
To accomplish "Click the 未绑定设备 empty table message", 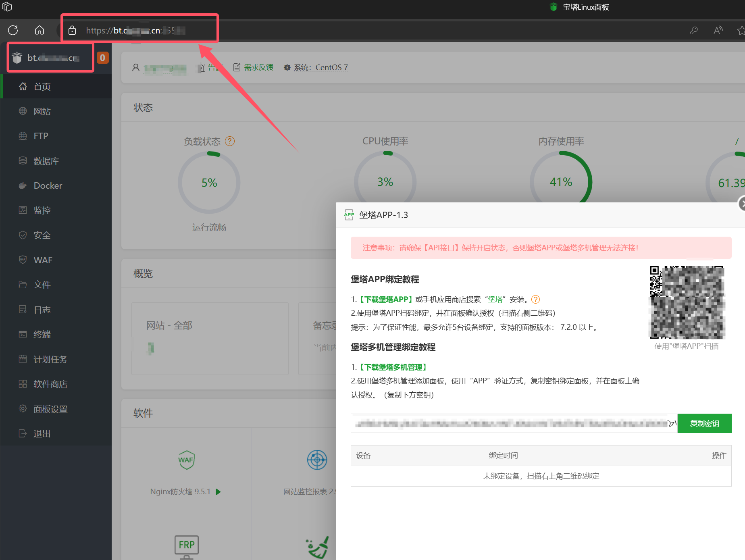I will 541,476.
